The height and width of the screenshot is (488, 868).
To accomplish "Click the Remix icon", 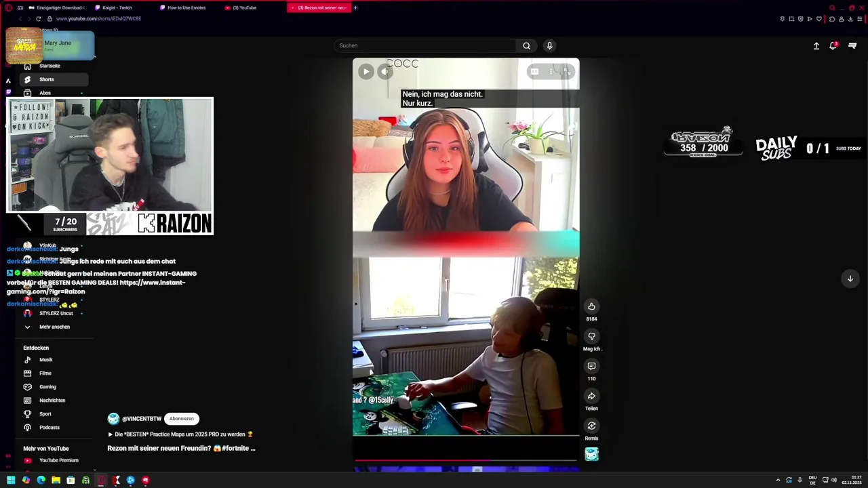I will point(591,426).
